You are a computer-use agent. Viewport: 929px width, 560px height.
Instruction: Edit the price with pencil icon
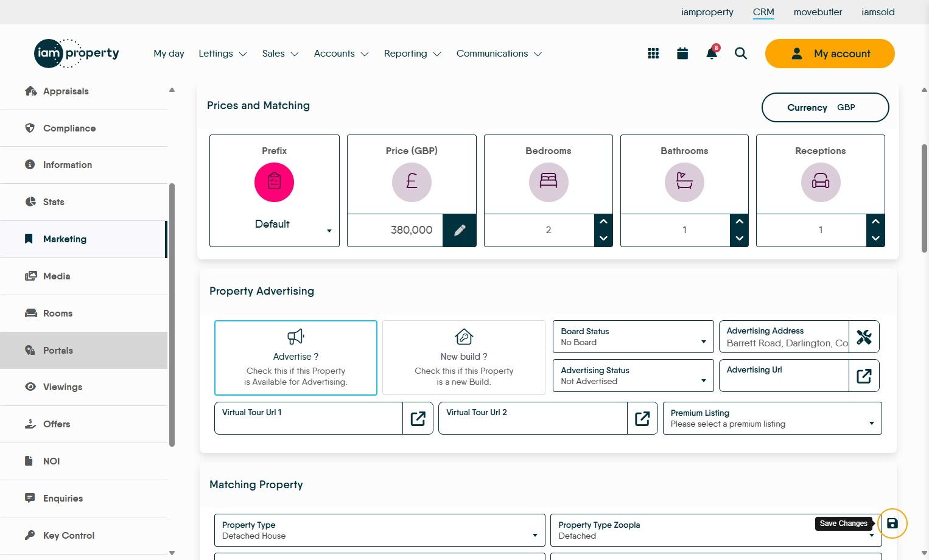click(460, 230)
